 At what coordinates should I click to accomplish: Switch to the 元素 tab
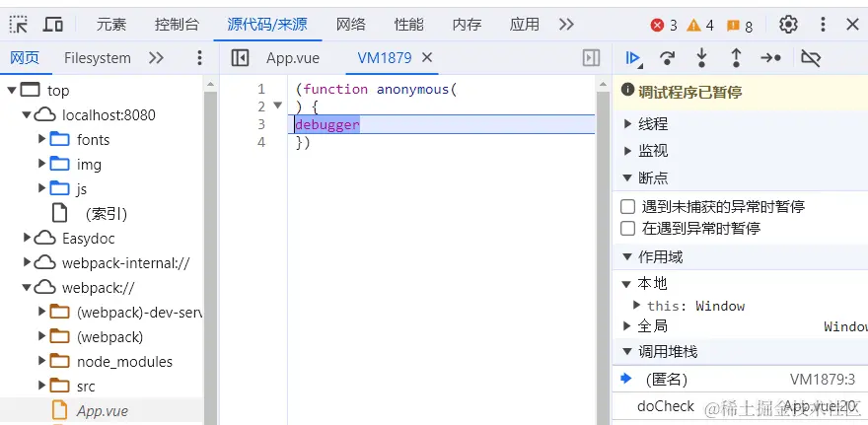[111, 25]
